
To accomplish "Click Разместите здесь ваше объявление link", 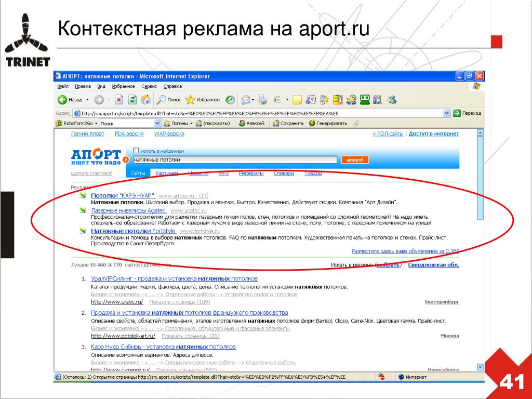I will (x=405, y=251).
